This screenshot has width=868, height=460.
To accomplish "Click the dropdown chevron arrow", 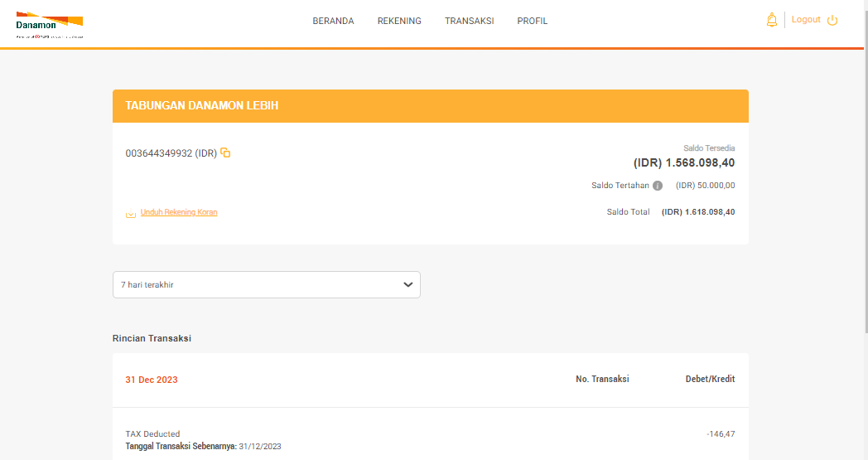I will click(408, 285).
